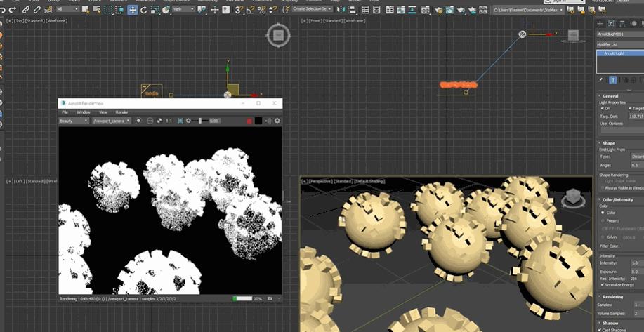The image size is (644, 332).
Task: Click the Link objects chain icon
Action: coord(26,10)
